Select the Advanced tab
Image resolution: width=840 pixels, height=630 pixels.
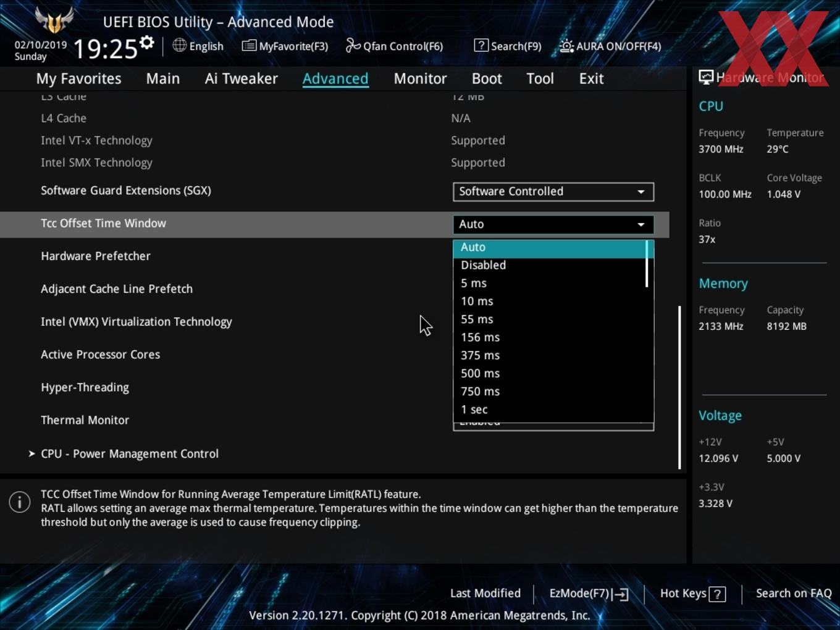click(335, 78)
